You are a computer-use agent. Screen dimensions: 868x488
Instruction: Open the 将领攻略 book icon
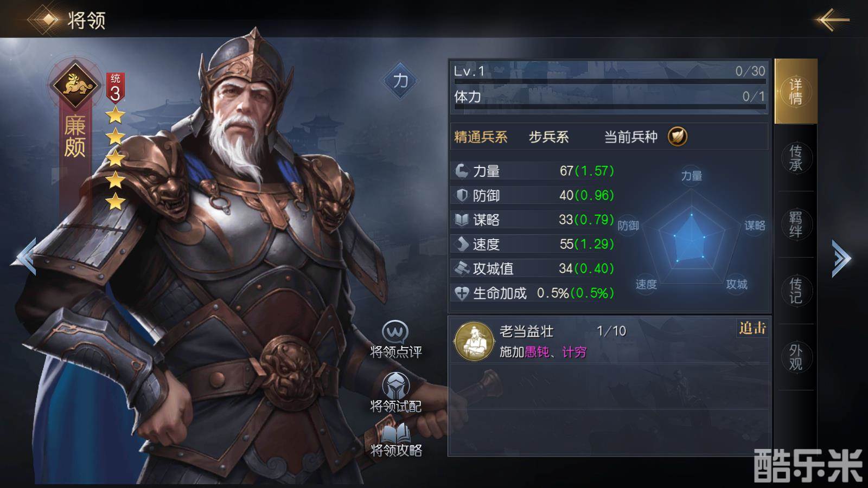click(395, 432)
